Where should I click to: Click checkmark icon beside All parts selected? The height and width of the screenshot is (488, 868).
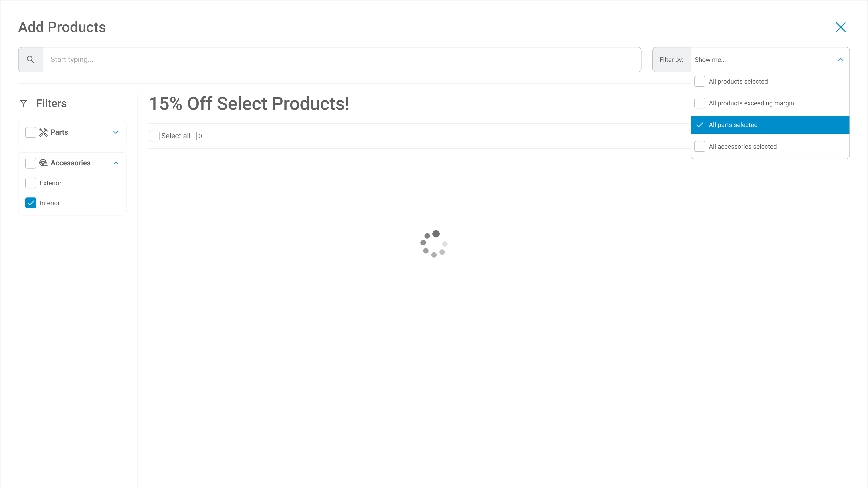click(700, 125)
